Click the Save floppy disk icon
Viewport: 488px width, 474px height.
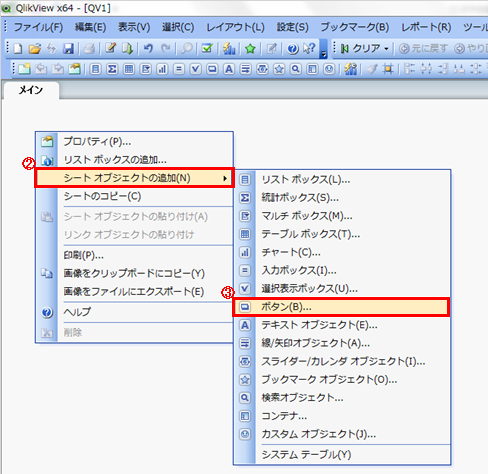(68, 49)
